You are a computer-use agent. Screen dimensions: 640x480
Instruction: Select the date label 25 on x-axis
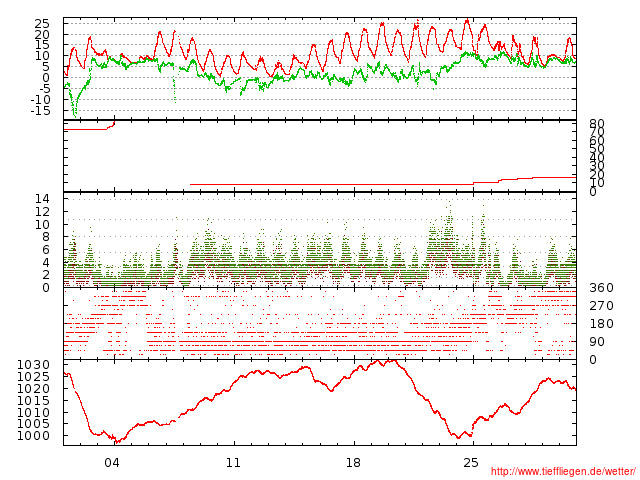point(471,463)
